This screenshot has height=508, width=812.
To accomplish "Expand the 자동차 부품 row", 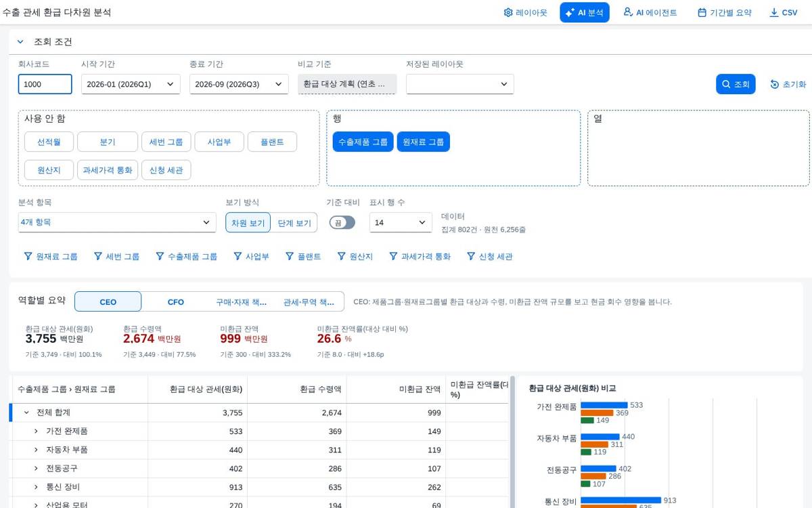I will [37, 450].
